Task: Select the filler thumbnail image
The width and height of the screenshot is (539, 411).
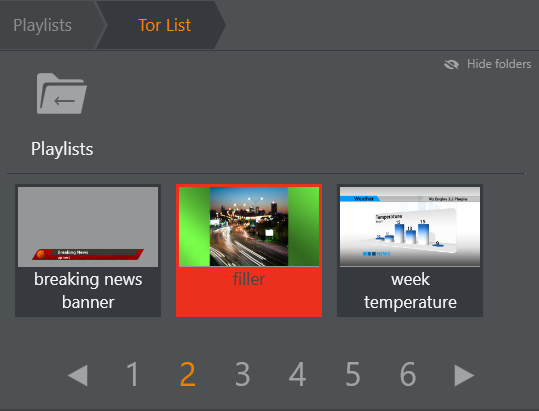Action: pyautogui.click(x=249, y=227)
